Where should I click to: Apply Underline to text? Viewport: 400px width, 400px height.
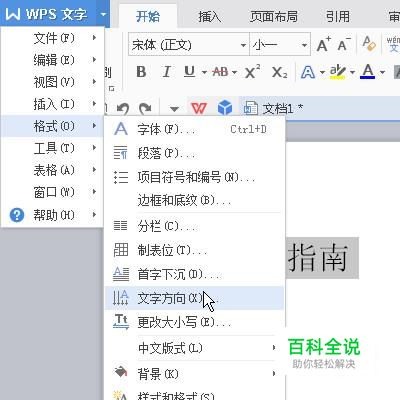tap(189, 72)
